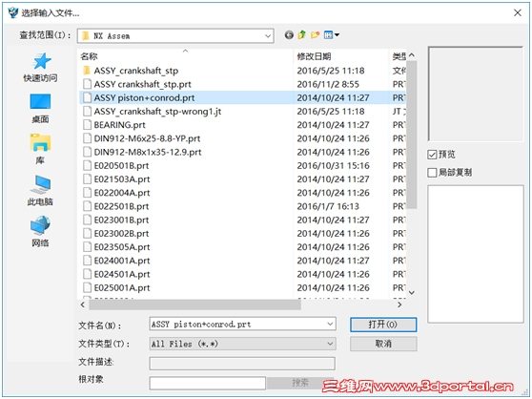The width and height of the screenshot is (532, 399).
Task: Click horizontal scrollbar left arrow
Action: [83, 304]
